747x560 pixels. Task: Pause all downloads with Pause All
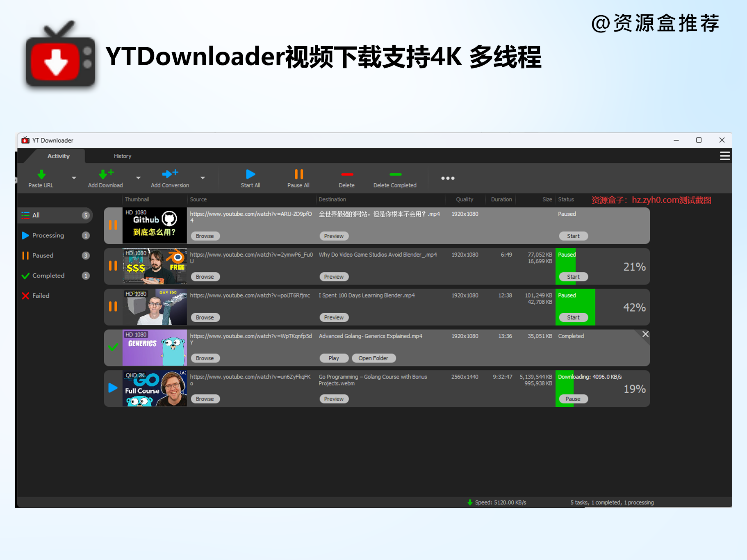point(298,179)
